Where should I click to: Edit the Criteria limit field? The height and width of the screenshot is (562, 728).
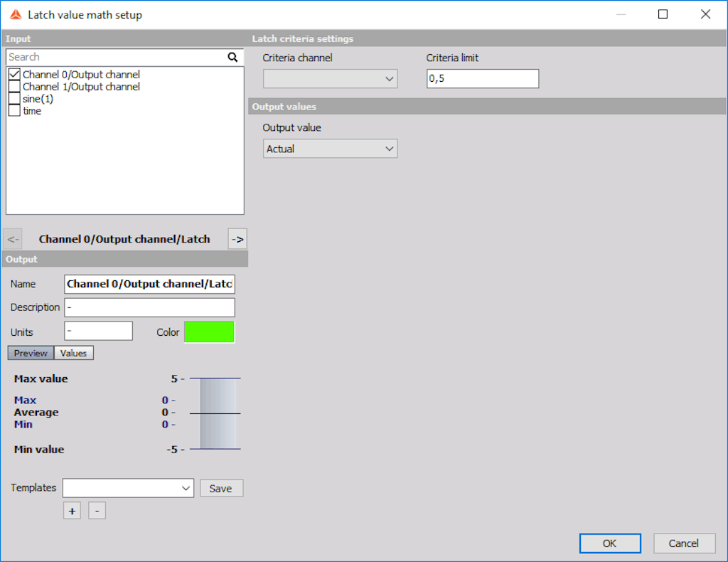[483, 78]
